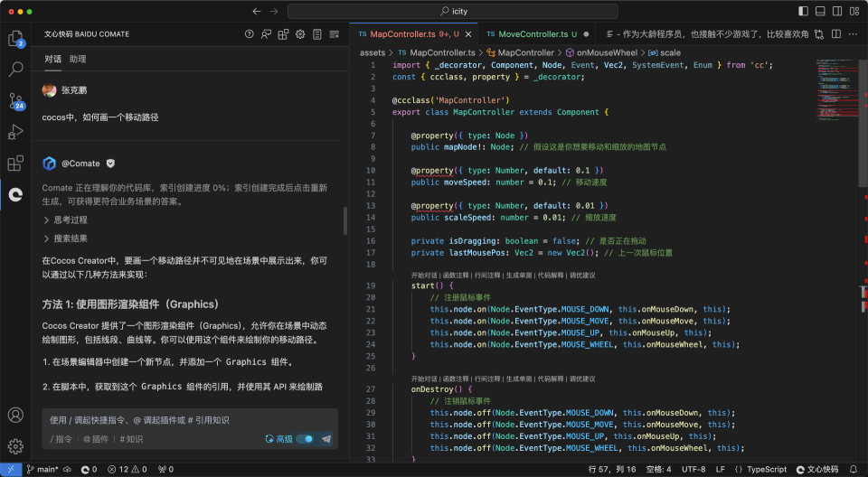
Task: Click 生成单测 code lens above onDestroy()
Action: tap(519, 379)
